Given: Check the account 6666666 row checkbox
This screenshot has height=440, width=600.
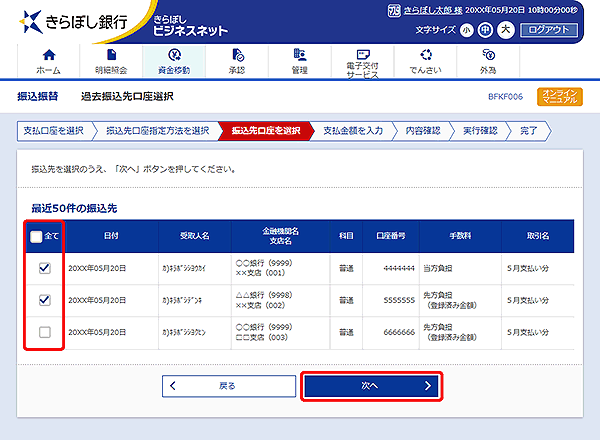Looking at the screenshot, I should coord(44,331).
